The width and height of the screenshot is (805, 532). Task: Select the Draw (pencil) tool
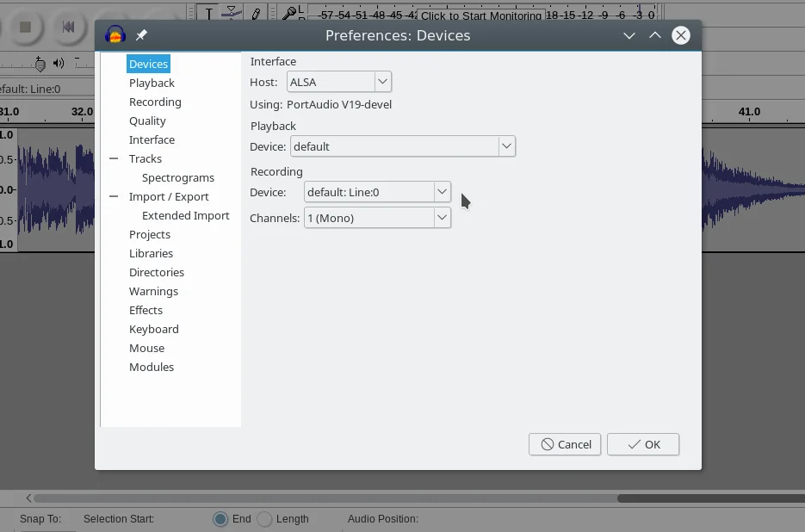coord(256,12)
